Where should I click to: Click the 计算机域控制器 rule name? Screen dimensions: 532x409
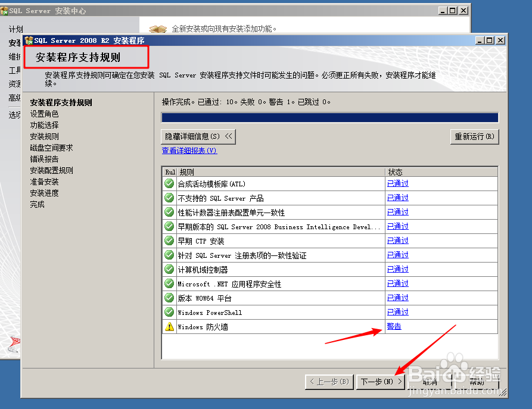(x=203, y=270)
